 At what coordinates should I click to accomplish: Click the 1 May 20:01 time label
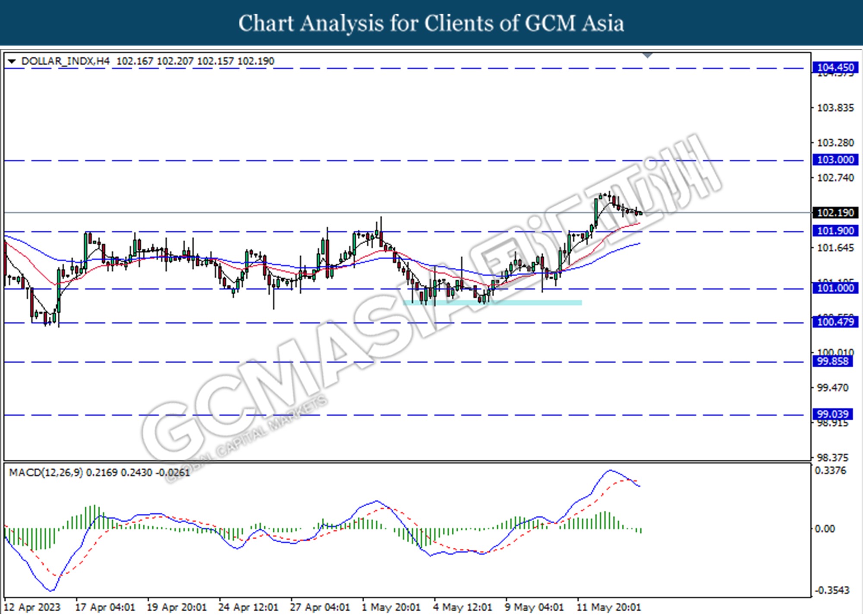click(392, 607)
